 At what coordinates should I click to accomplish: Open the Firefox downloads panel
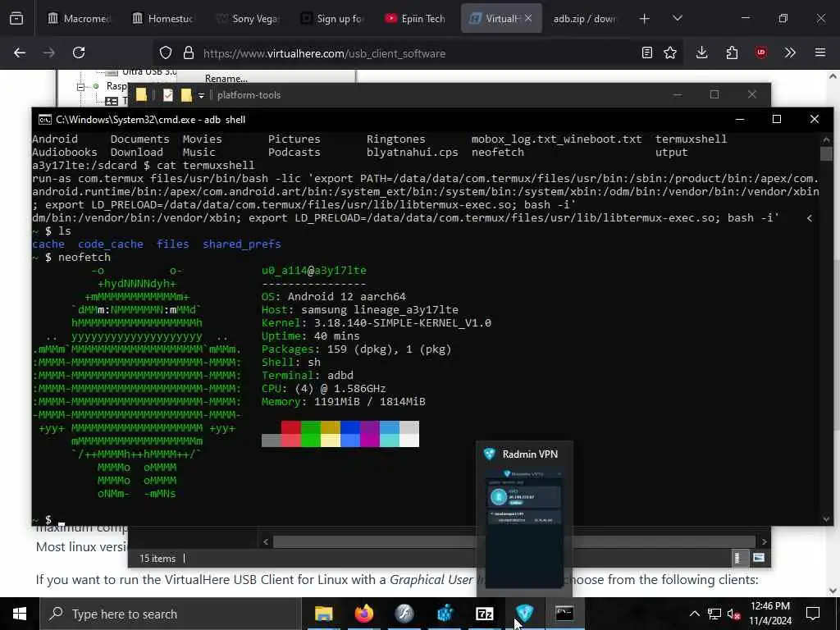(x=702, y=52)
